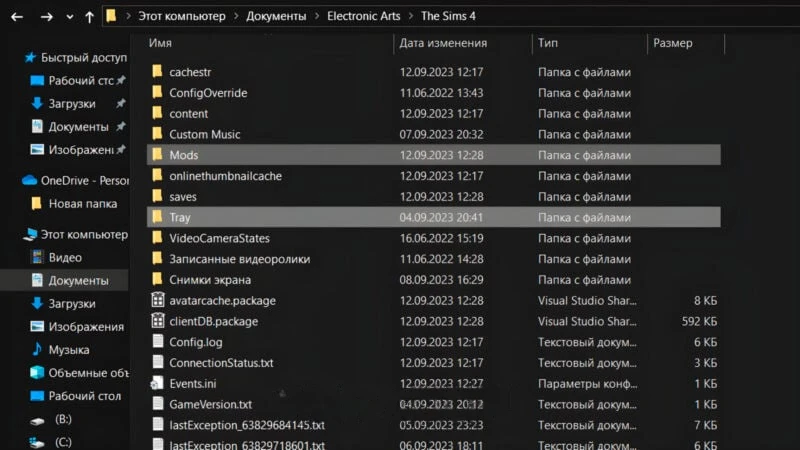The height and width of the screenshot is (450, 800).
Task: Open recent locations dropdown arrow
Action: click(70, 17)
